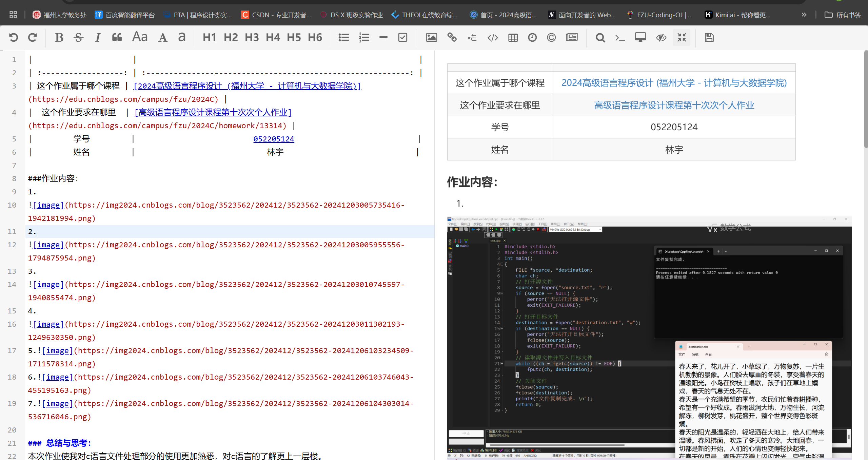Screen dimensions: 868x460
Task: Insert a block quote
Action: pos(117,37)
